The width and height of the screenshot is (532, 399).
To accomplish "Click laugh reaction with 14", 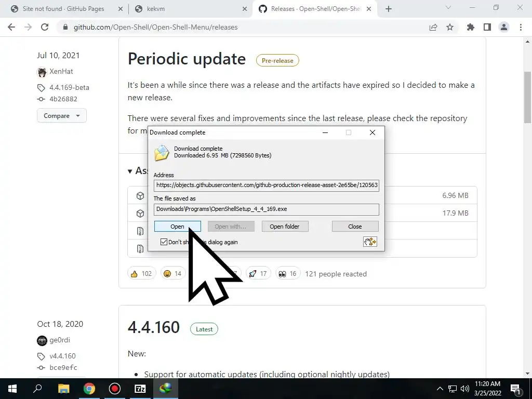I will coord(172,273).
